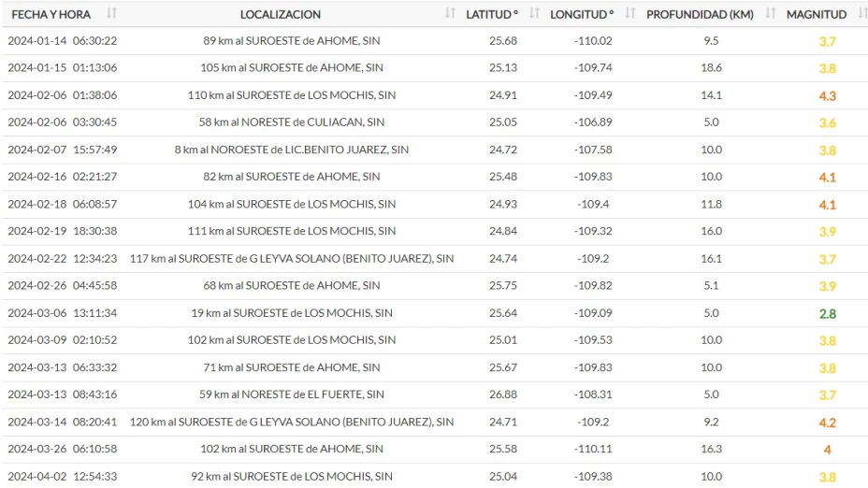This screenshot has width=868, height=488.
Task: Click the orange 4.3 magnitude value
Action: pos(827,95)
